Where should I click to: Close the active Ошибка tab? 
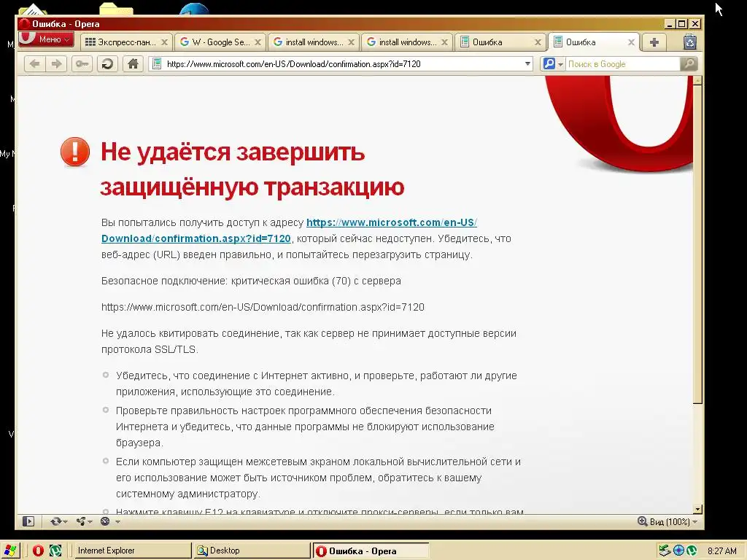tap(631, 42)
